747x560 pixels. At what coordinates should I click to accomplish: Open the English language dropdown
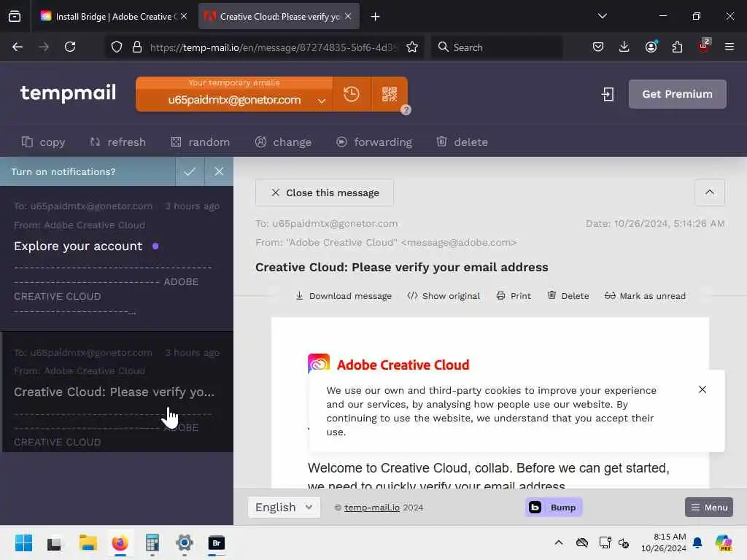pos(284,507)
